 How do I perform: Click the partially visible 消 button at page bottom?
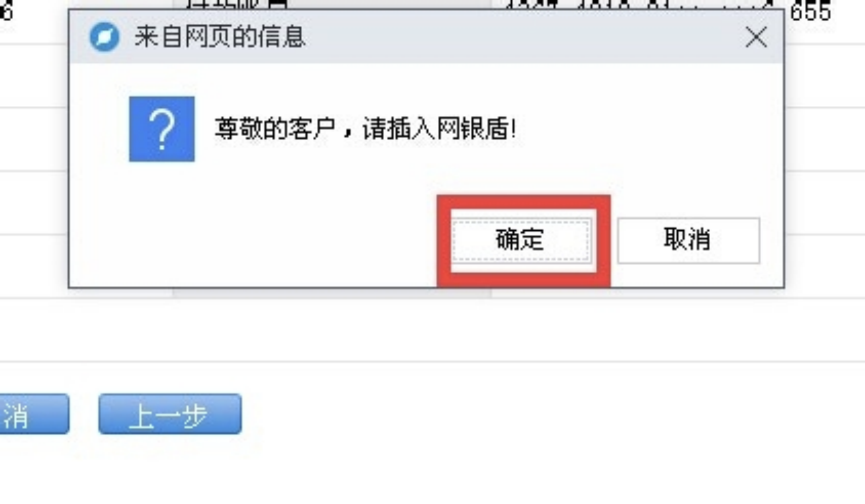[34, 414]
